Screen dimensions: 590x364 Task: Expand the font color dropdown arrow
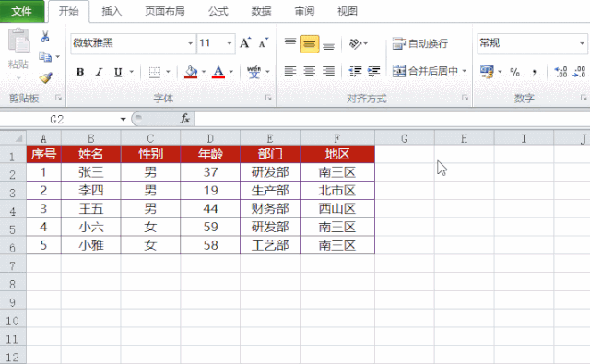tap(231, 72)
